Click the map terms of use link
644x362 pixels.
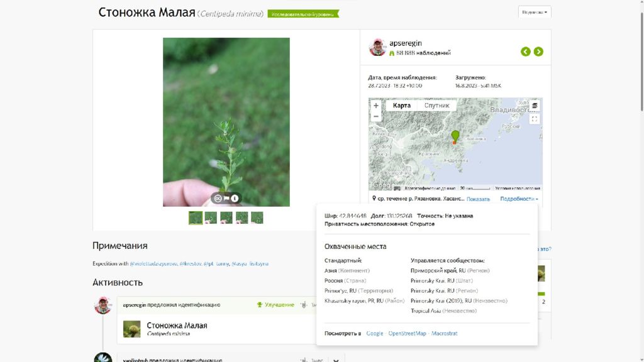click(518, 189)
